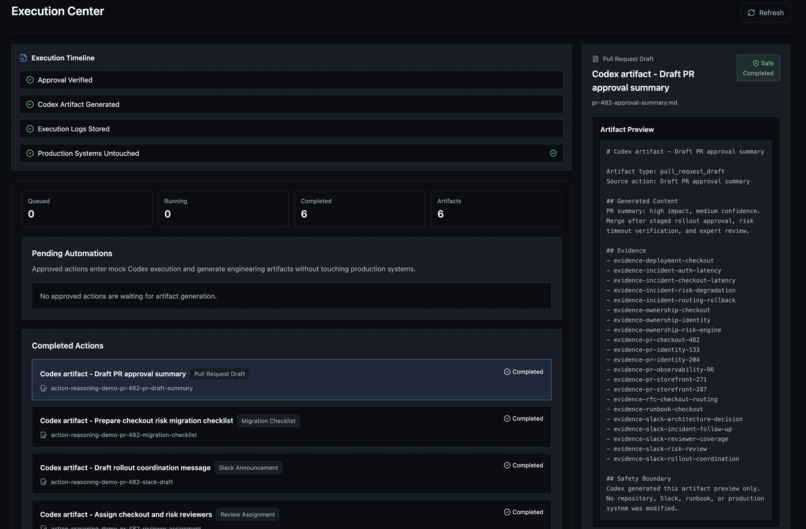Click the Pull Request Draft tag
Viewport: 806px width, 529px height.
[x=219, y=374]
